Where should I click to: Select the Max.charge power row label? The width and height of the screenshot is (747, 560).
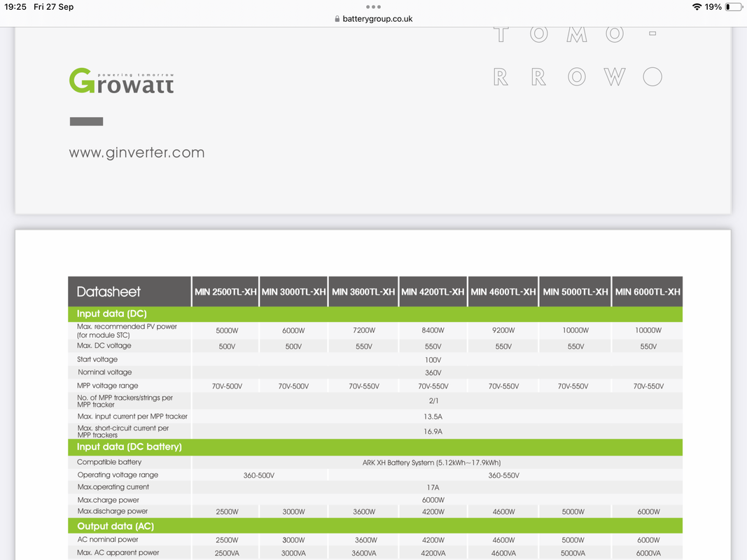coord(108,500)
